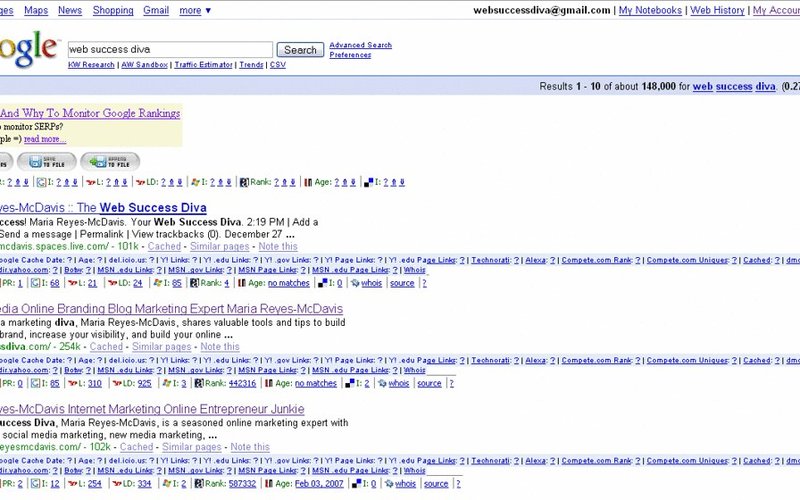
Task: Click the Search button
Action: [300, 50]
